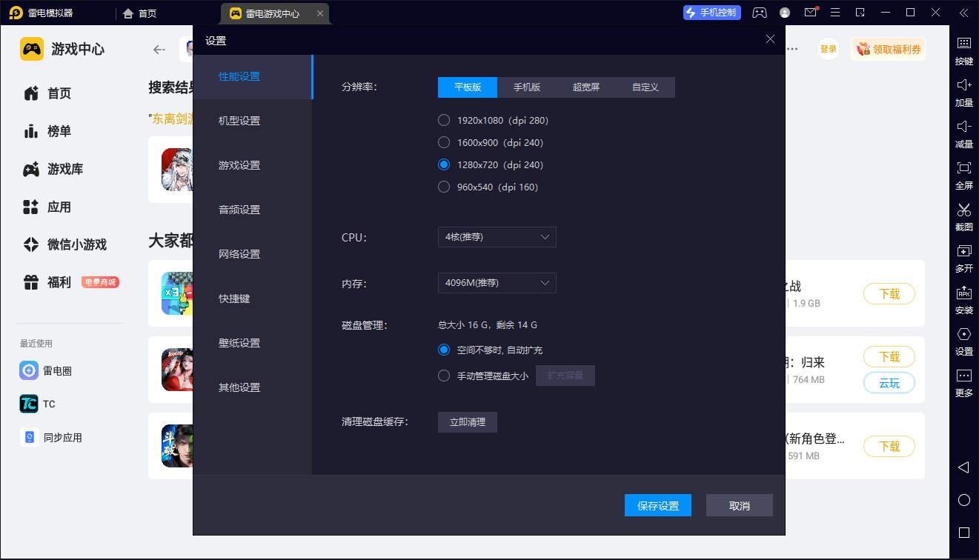Click 保存设置 to save settings
Viewport: 979px width, 560px height.
[658, 505]
